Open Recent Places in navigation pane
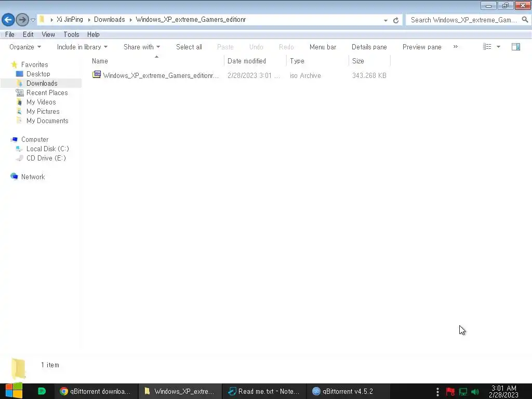Image resolution: width=532 pixels, height=399 pixels. [47, 92]
